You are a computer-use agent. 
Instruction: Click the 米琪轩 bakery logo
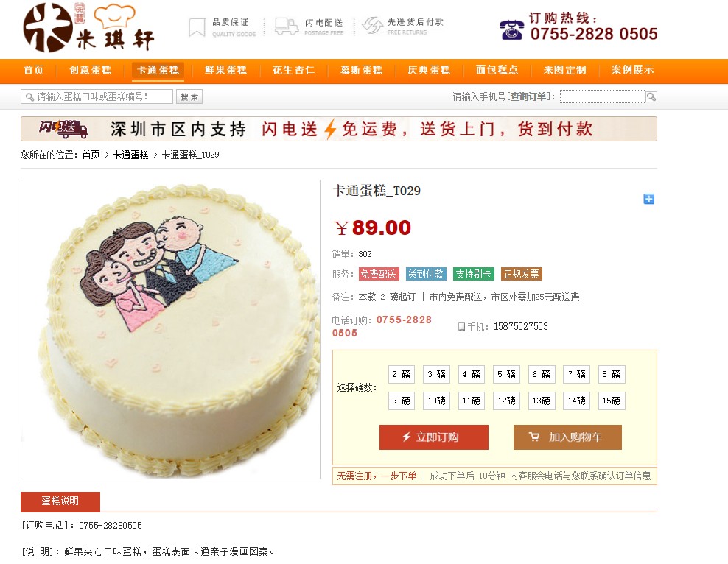pos(88,27)
